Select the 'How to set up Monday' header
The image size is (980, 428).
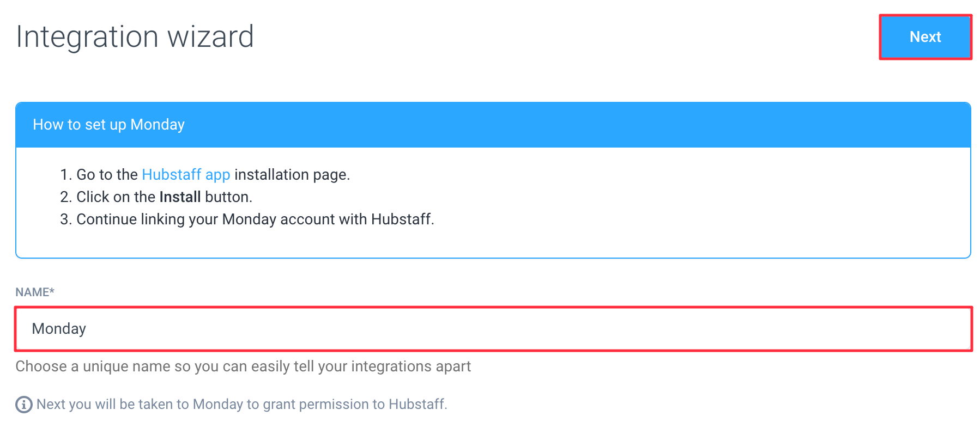(x=493, y=125)
